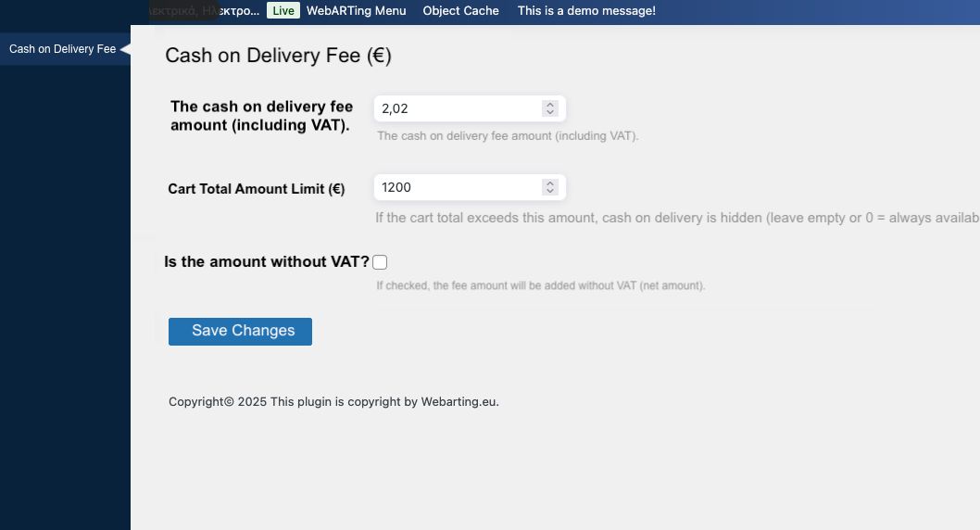This screenshot has height=530, width=980.
Task: Open the WebARTing Menu in the admin bar
Action: [356, 11]
